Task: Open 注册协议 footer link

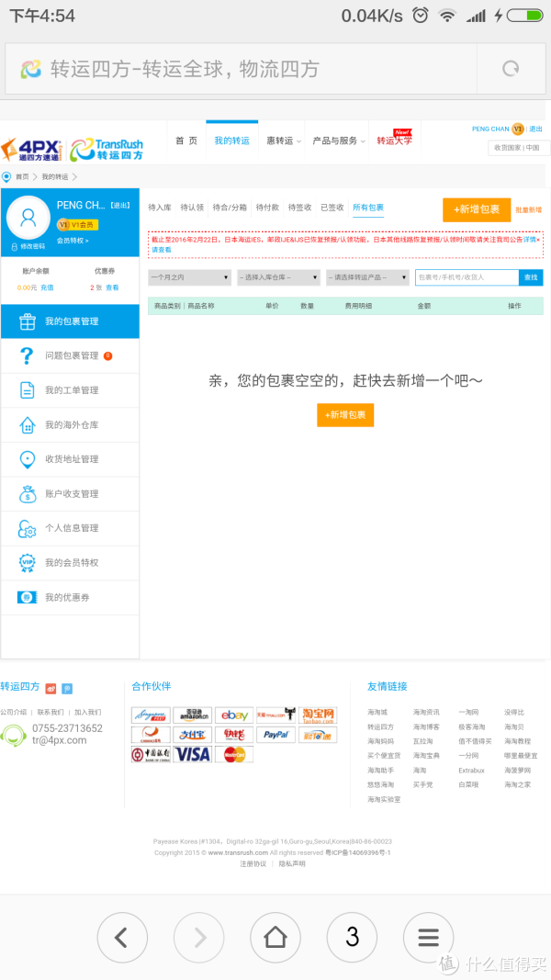Action: click(253, 863)
